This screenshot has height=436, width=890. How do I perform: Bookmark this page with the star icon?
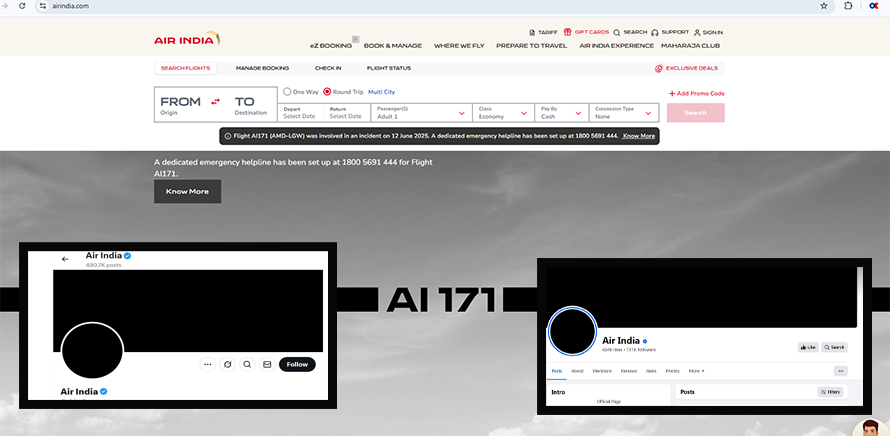click(x=824, y=6)
